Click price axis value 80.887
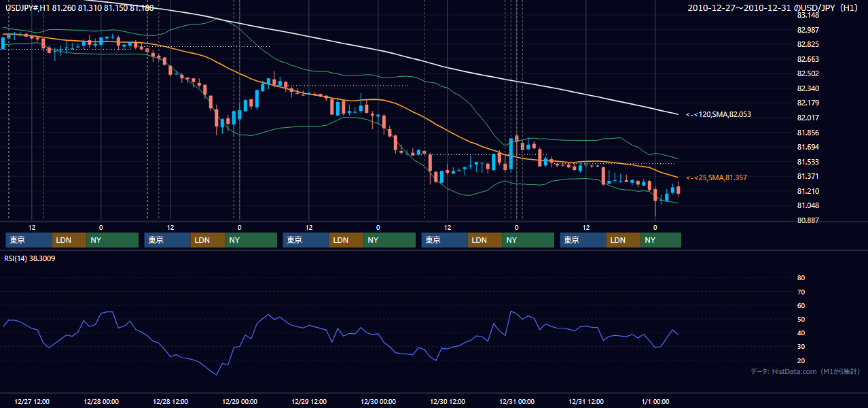 tap(807, 220)
